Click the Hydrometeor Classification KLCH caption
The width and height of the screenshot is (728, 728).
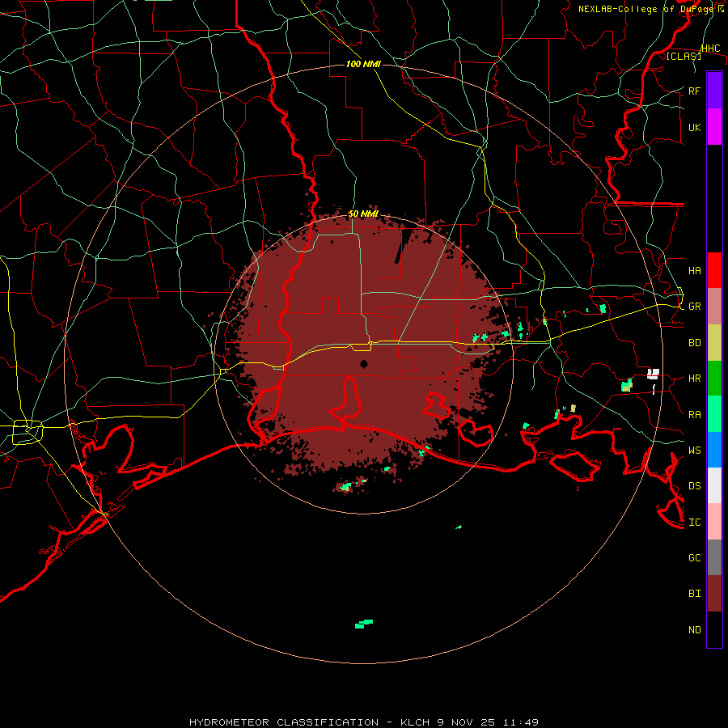point(363,722)
